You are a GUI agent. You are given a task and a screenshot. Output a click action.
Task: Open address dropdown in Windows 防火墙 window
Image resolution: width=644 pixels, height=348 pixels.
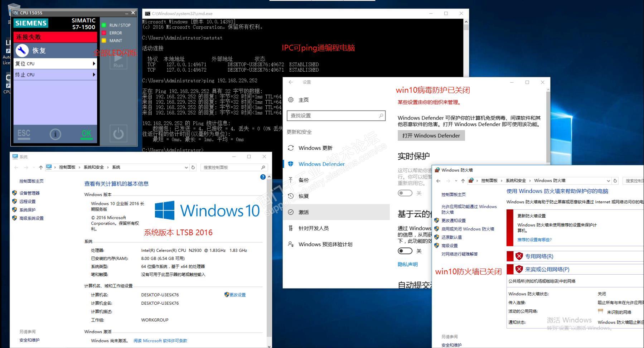(x=608, y=181)
